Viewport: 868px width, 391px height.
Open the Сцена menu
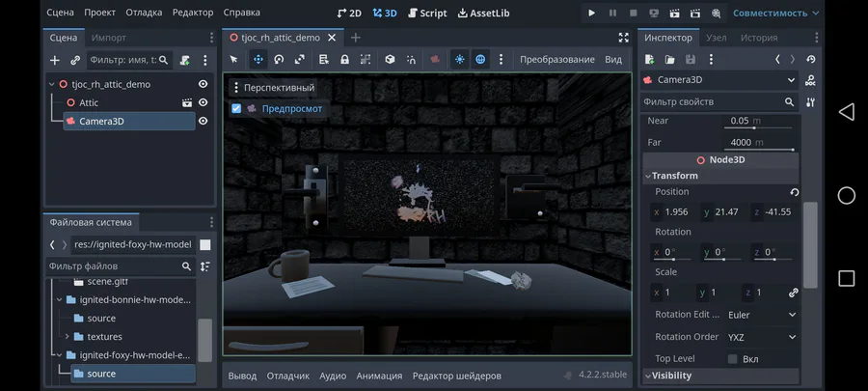pos(61,13)
